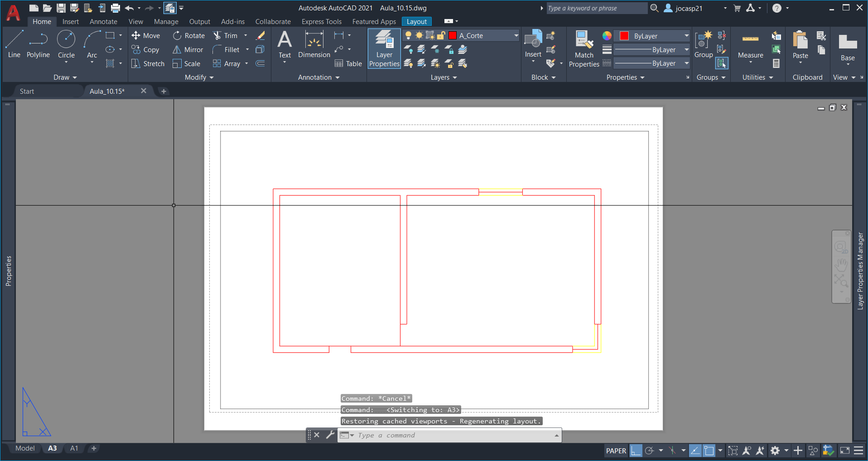868x461 pixels.
Task: Select the Circle tool
Action: pyautogui.click(x=66, y=44)
